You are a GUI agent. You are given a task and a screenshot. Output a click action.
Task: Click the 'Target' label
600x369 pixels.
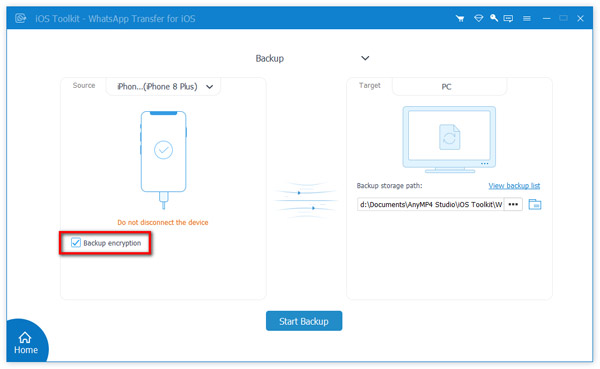[x=370, y=85]
